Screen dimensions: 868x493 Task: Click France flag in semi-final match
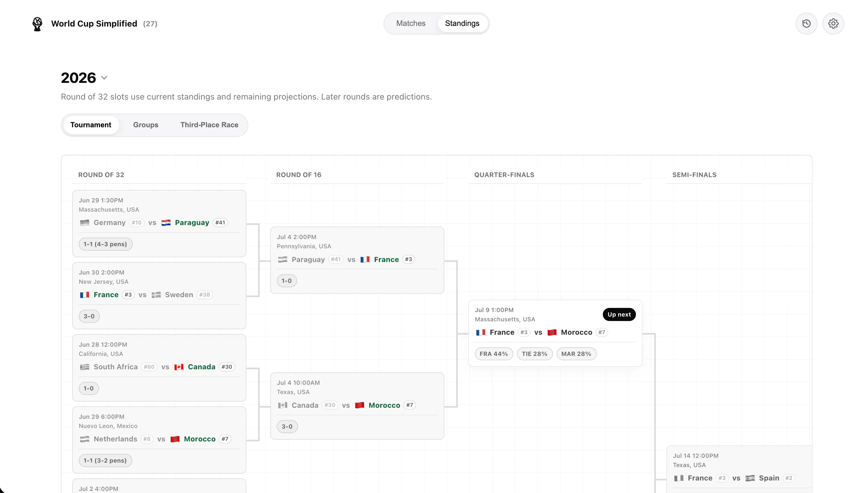pyautogui.click(x=679, y=478)
